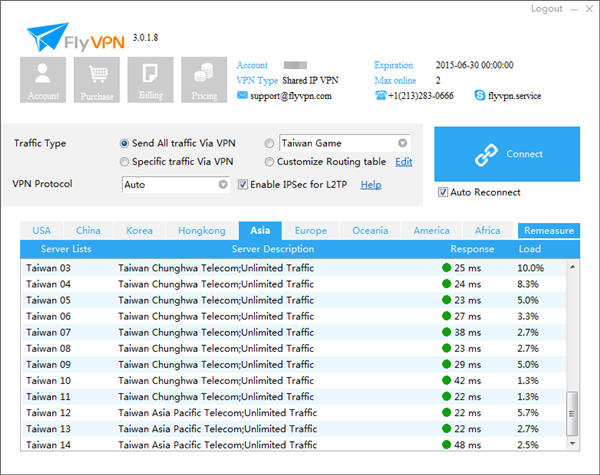Switch to the USA tab
The image size is (600, 475).
[42, 230]
